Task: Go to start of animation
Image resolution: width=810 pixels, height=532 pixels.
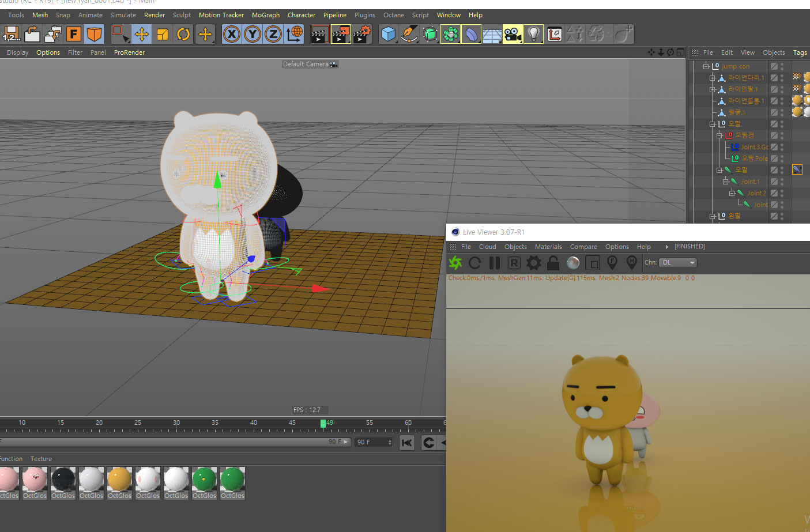Action: 407,443
